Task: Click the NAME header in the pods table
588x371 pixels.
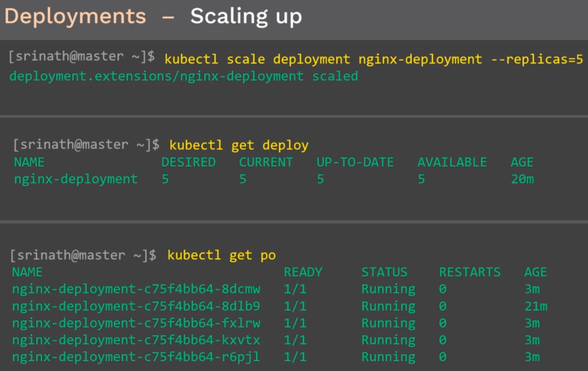Action: pyautogui.click(x=27, y=272)
